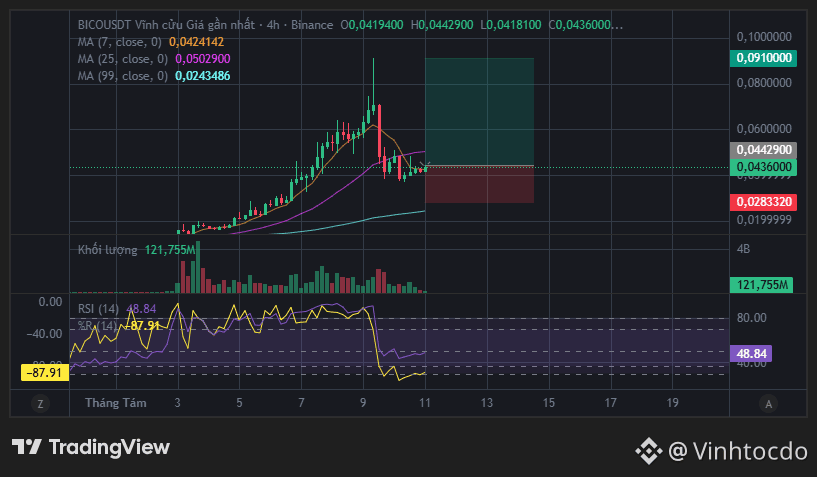Click the Z timezone button
Viewport: 817px width, 477px height.
click(40, 403)
